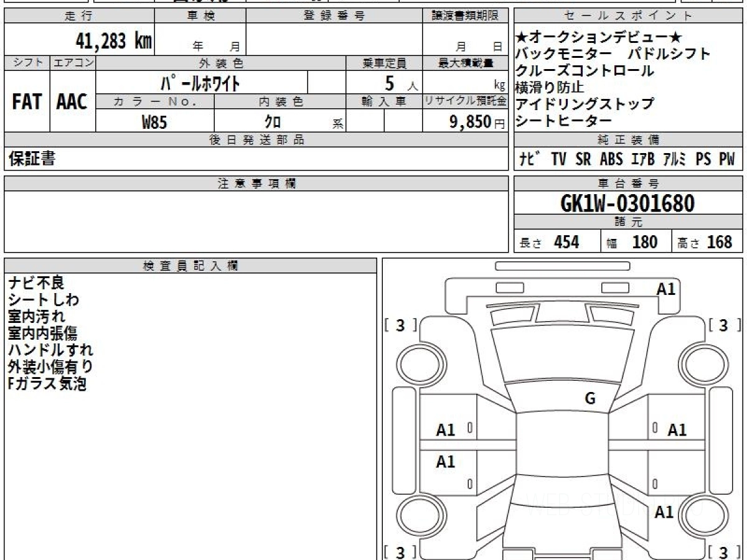Select the width value 幅 180
The width and height of the screenshot is (747, 560).
(x=632, y=242)
